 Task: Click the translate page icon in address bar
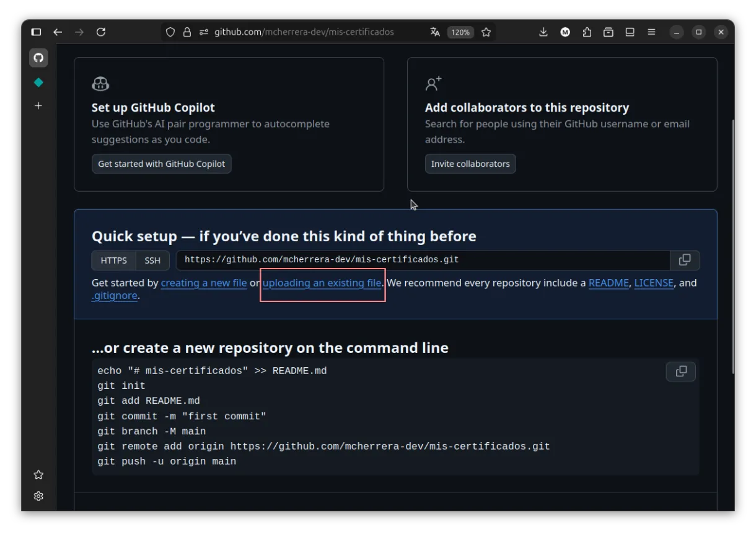click(435, 32)
